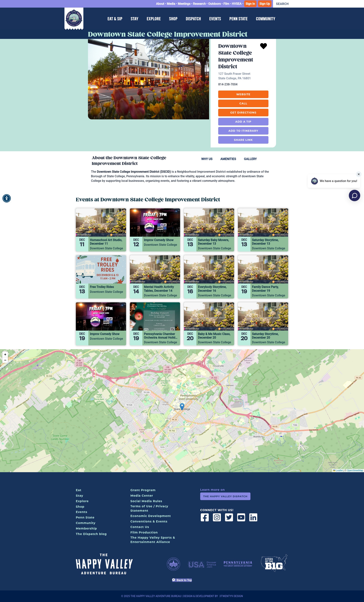The height and width of the screenshot is (602, 364).
Task: Open the Instagram social icon
Action: (217, 517)
